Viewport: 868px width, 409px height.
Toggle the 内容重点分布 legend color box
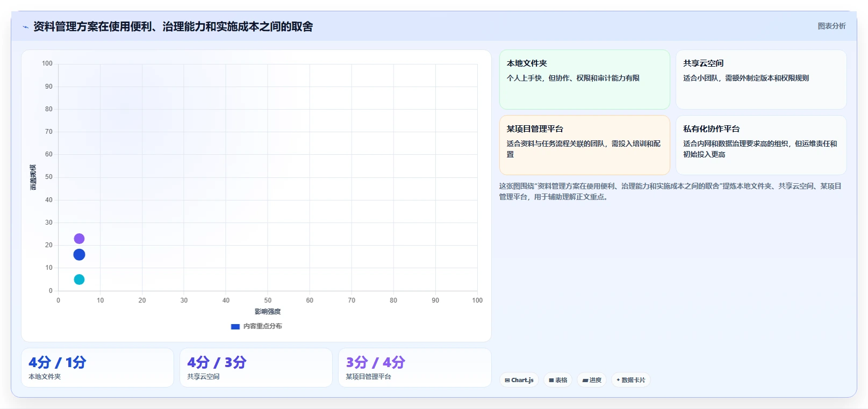235,326
